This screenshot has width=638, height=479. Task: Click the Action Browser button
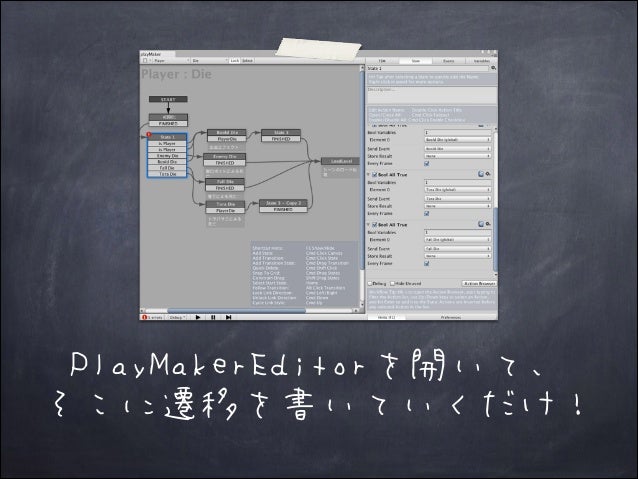point(479,284)
